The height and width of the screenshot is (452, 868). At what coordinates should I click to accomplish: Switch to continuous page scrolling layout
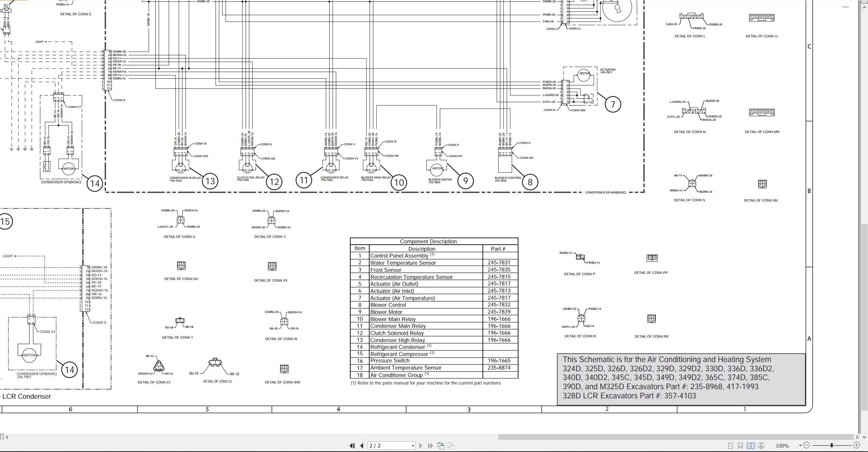coord(741,446)
